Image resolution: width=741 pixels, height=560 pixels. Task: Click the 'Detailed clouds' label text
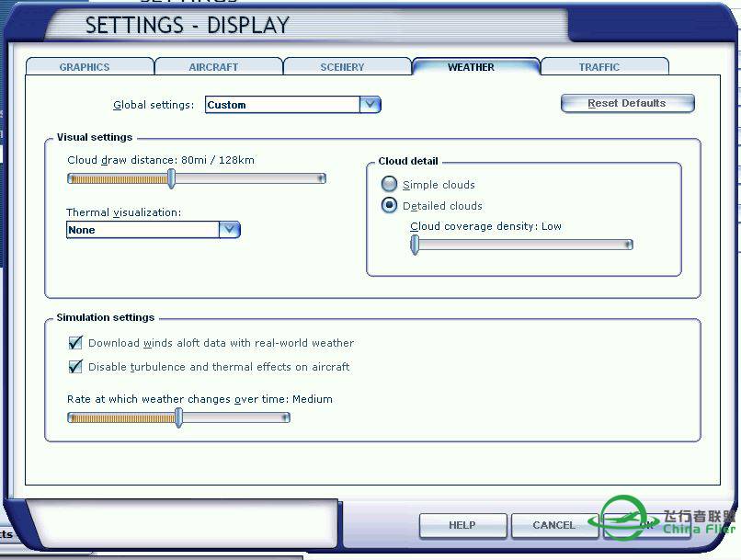click(442, 206)
